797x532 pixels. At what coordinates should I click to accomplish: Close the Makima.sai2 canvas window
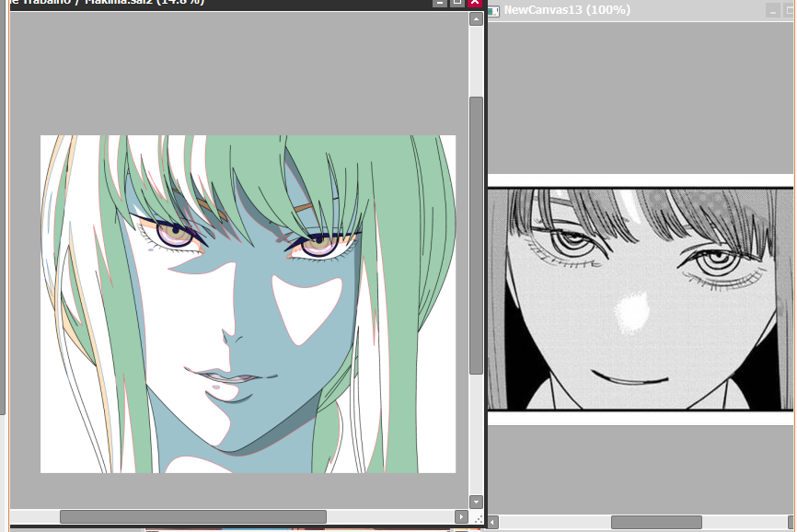point(475,3)
